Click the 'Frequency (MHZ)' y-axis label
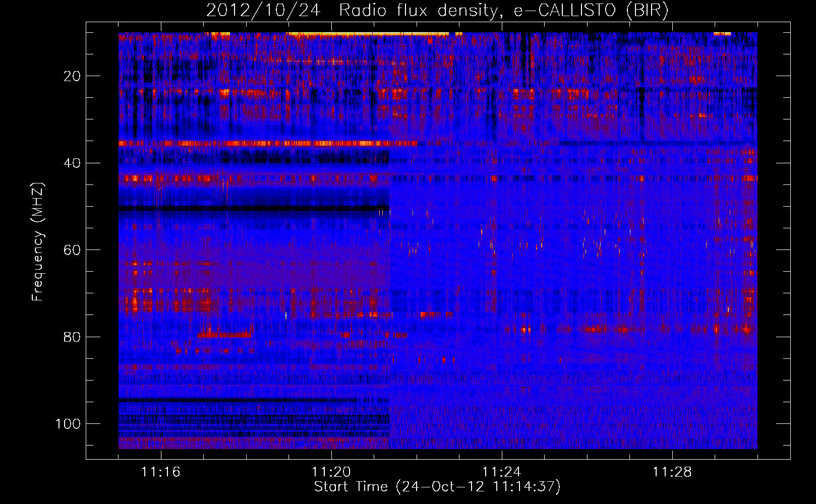The height and width of the screenshot is (504, 816). [38, 242]
